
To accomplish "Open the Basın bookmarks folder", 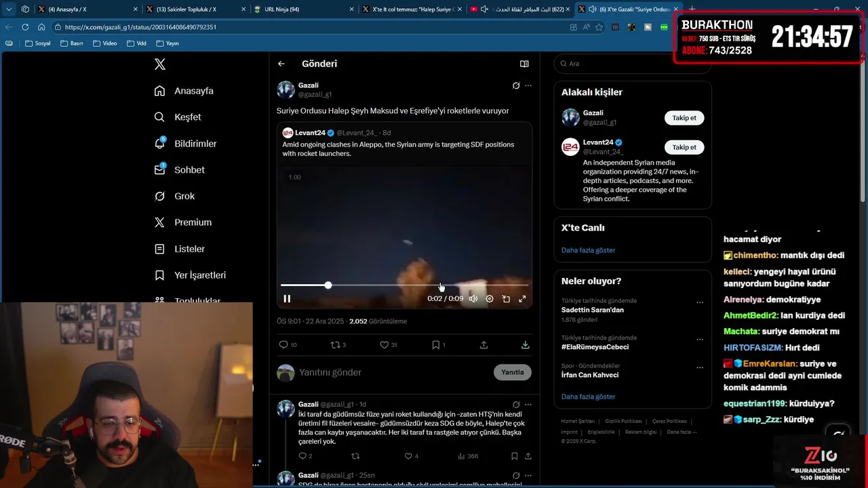I will [71, 43].
